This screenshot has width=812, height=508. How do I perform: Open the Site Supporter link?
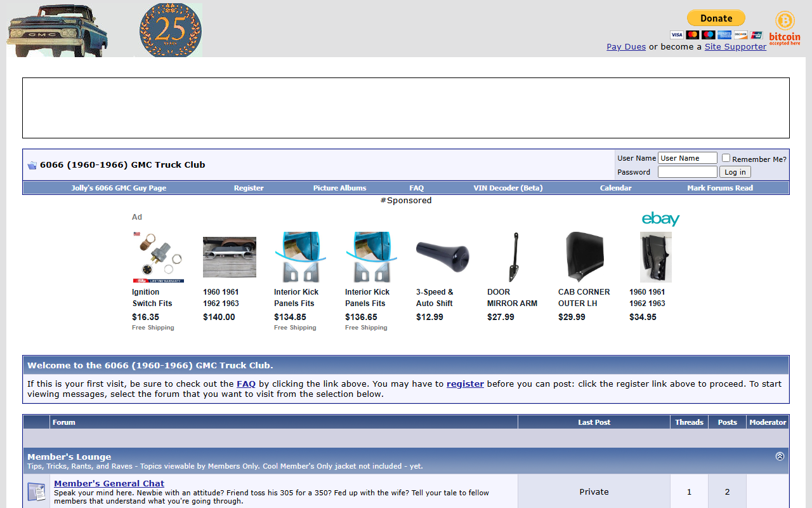point(735,46)
